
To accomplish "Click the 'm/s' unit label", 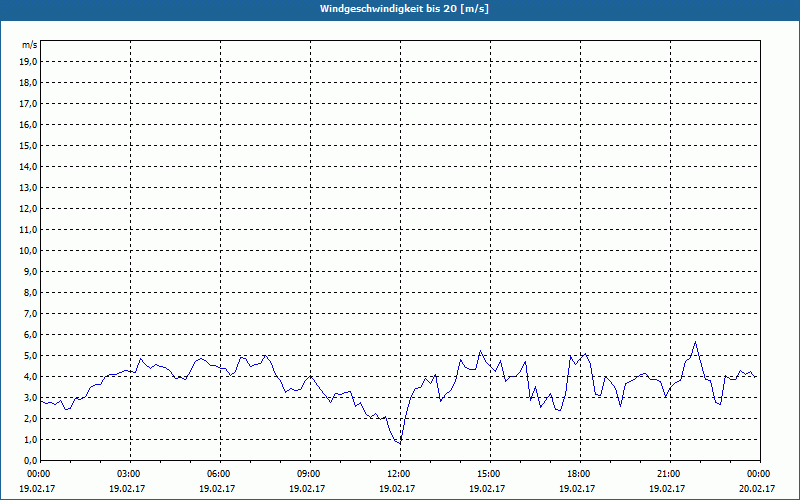I will (30, 45).
